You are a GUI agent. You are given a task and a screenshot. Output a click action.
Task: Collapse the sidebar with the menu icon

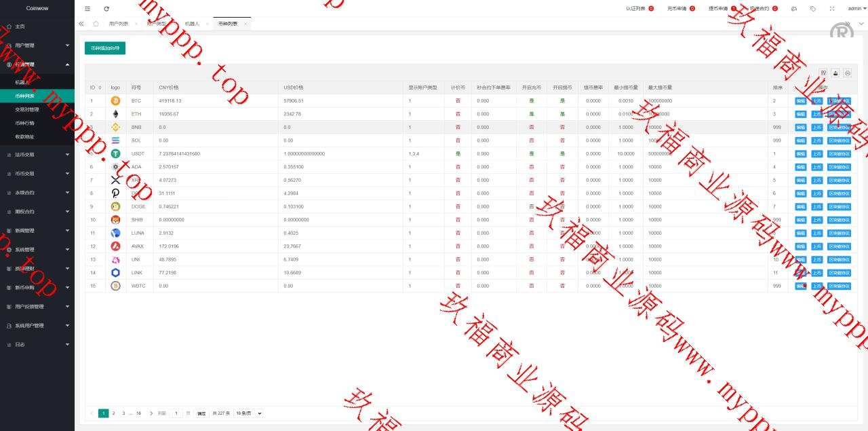tap(87, 9)
